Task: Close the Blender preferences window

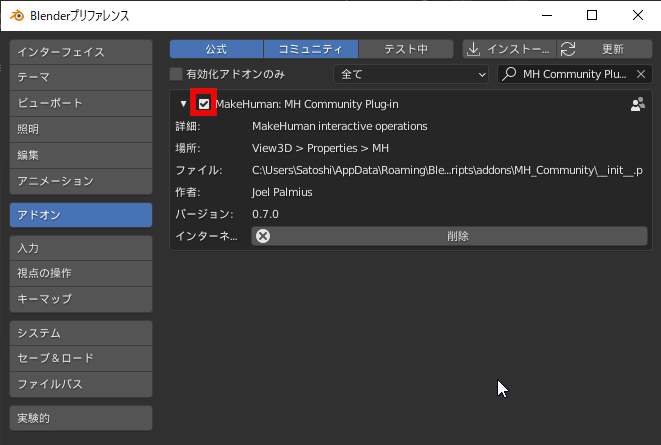Action: point(638,16)
